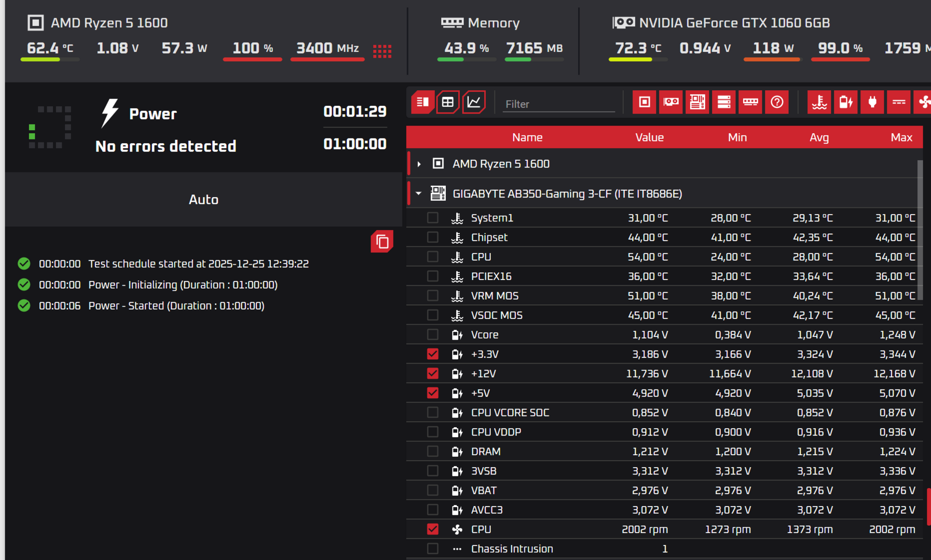
Task: Expand the AMD Ryzen 5 1600 sensor group
Action: click(x=419, y=164)
